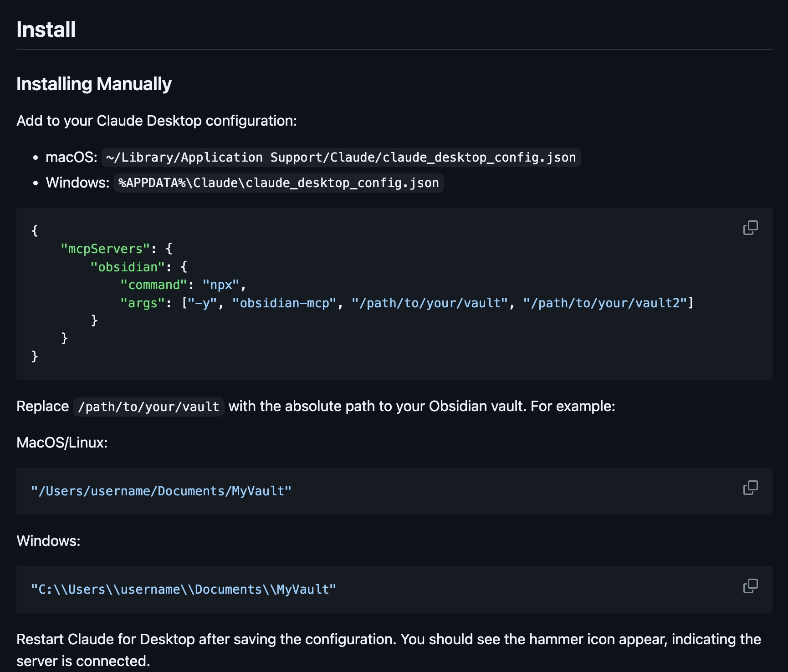Image resolution: width=788 pixels, height=672 pixels.
Task: Copy the MacOS/Linux vault path example
Action: (750, 488)
